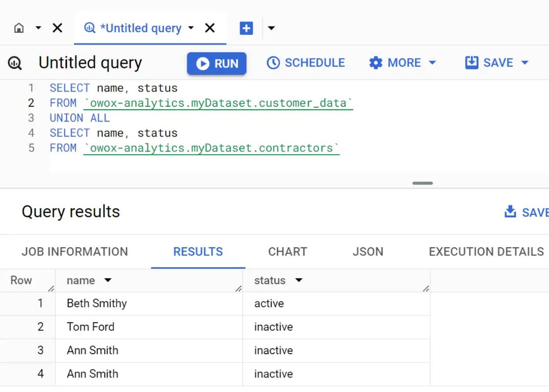Close the home tab
549x392 pixels.
point(57,28)
